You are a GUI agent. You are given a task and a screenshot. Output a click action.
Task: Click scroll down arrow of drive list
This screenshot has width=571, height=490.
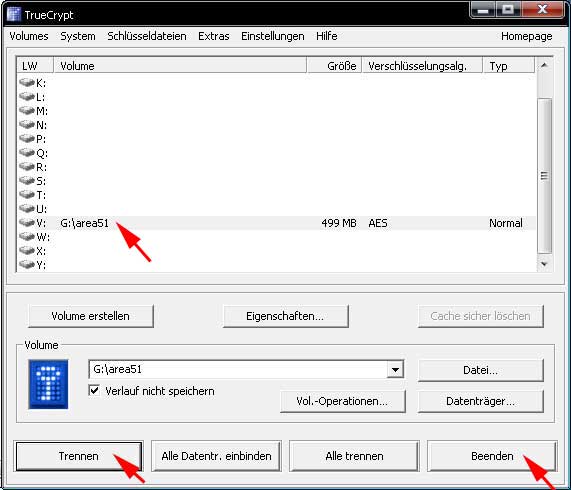[544, 264]
